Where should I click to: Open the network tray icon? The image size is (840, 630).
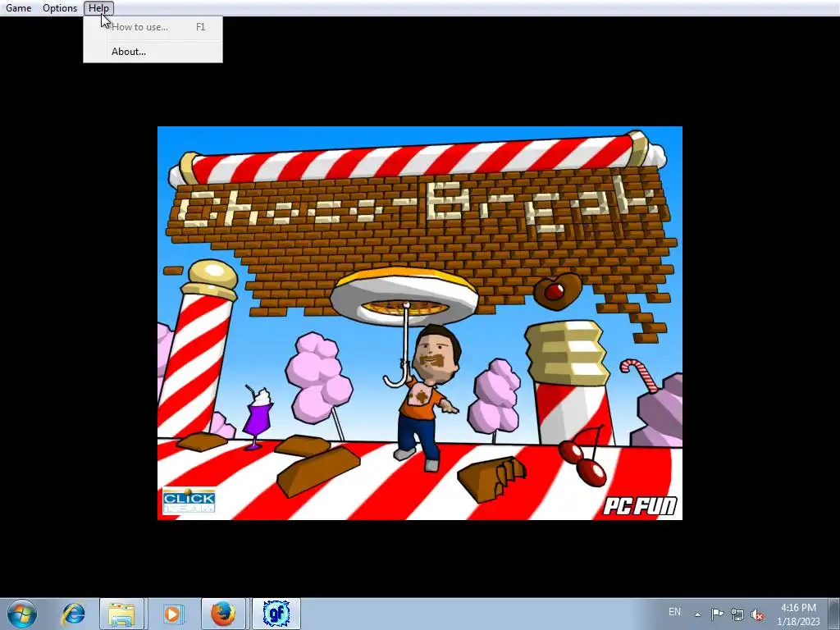[x=737, y=614]
